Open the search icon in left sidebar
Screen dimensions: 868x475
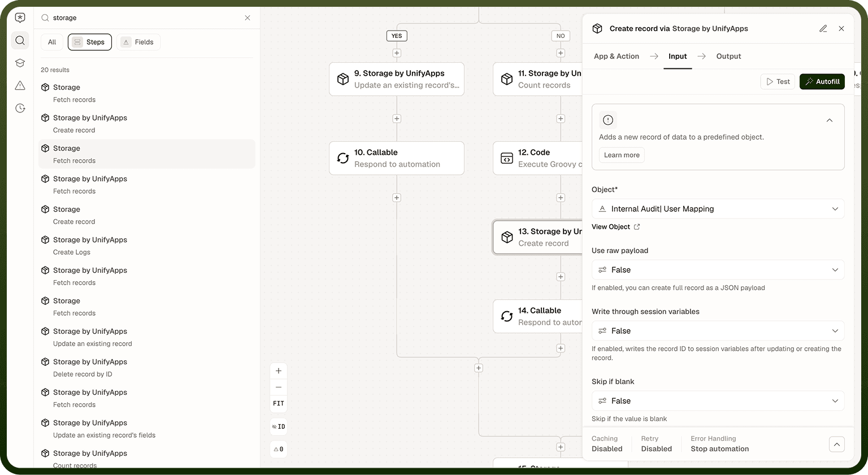coord(20,40)
